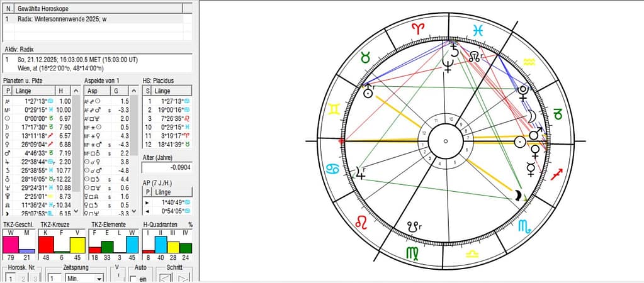Select the red Leo glyph on wheel
This screenshot has width=644, height=283.
pos(364,221)
